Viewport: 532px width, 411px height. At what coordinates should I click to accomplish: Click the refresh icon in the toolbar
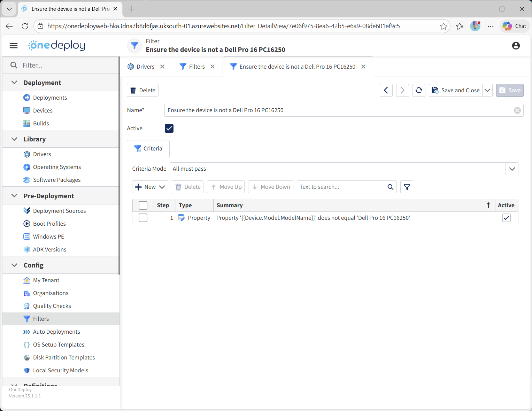419,90
